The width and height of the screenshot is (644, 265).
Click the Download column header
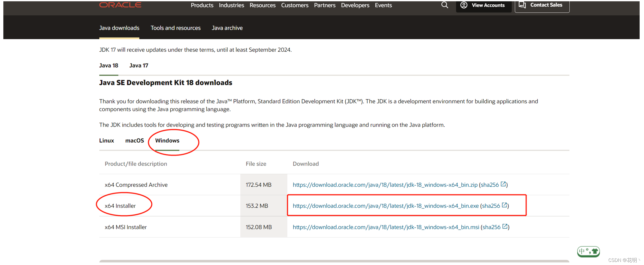click(x=306, y=164)
